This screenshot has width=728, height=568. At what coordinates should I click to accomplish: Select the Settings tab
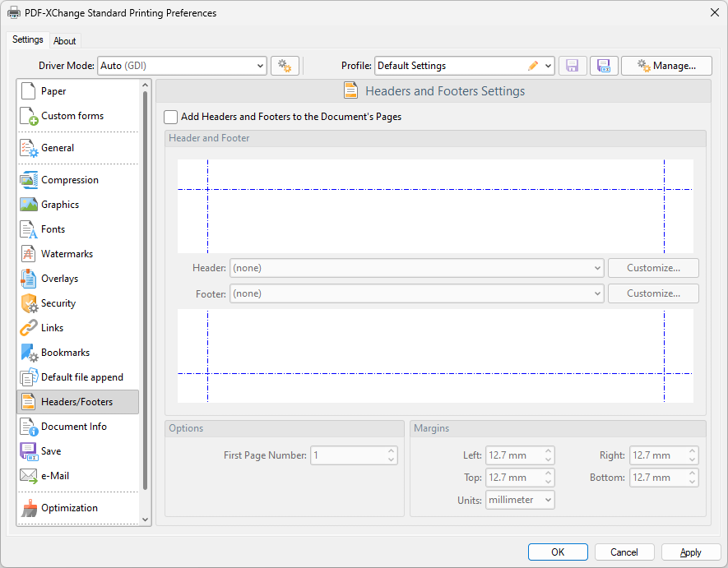tap(27, 39)
